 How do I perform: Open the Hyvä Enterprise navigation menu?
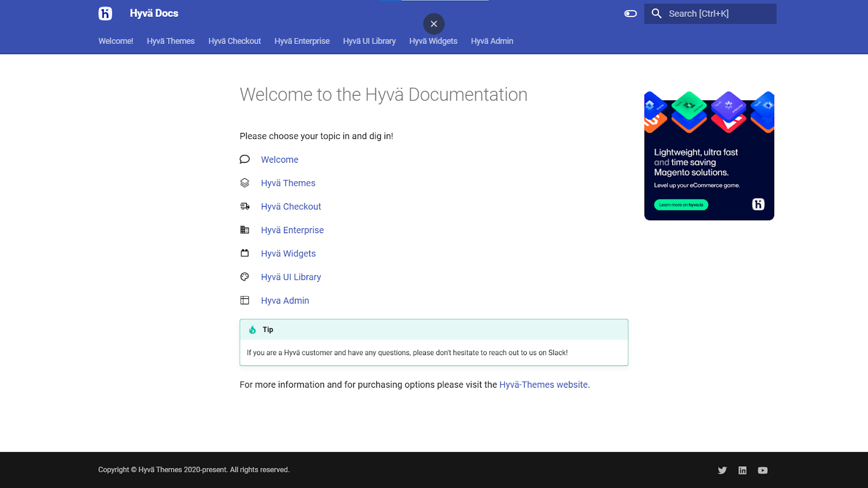(302, 41)
